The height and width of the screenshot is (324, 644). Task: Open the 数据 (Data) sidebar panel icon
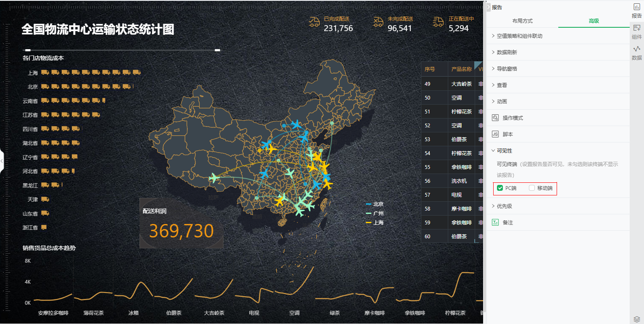pyautogui.click(x=636, y=53)
